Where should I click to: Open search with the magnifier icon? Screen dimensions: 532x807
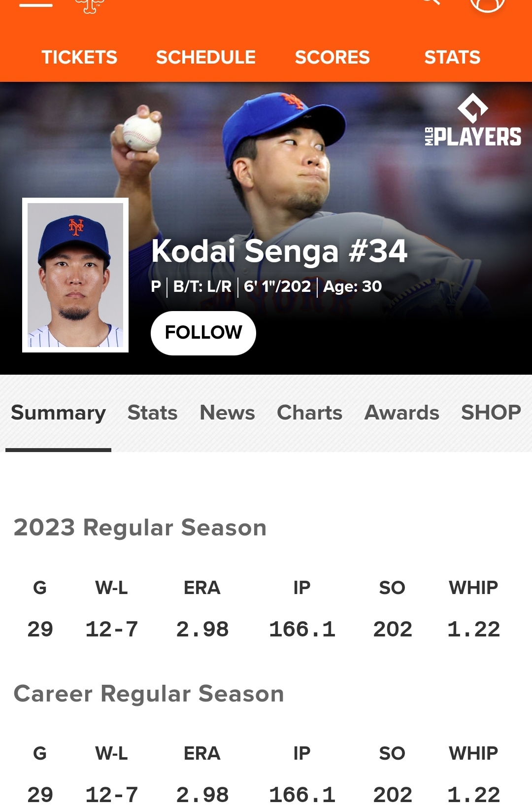tap(431, 2)
